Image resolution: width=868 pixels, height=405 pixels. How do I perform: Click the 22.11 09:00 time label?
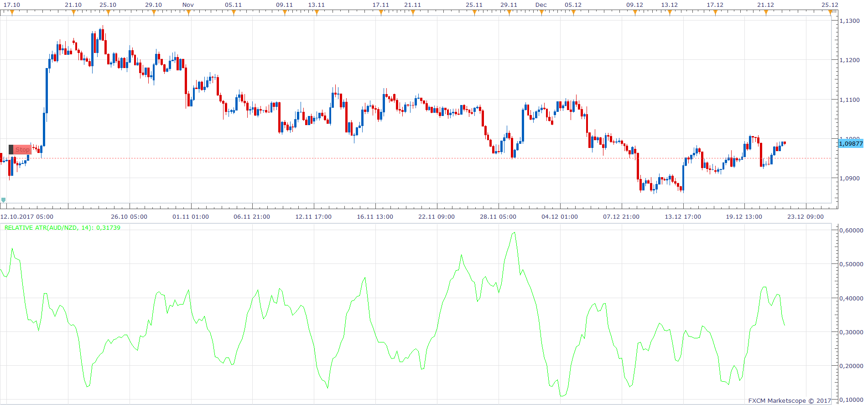point(437,216)
